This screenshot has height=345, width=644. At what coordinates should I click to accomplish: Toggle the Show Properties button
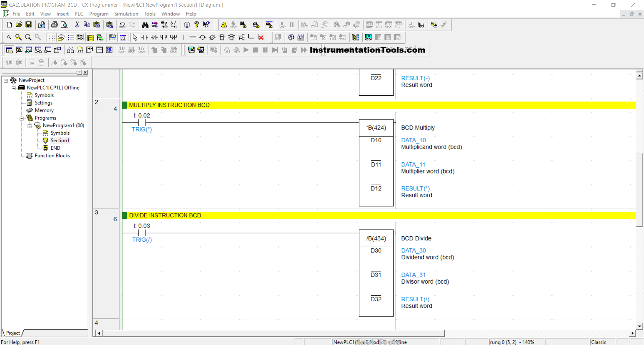click(x=58, y=50)
